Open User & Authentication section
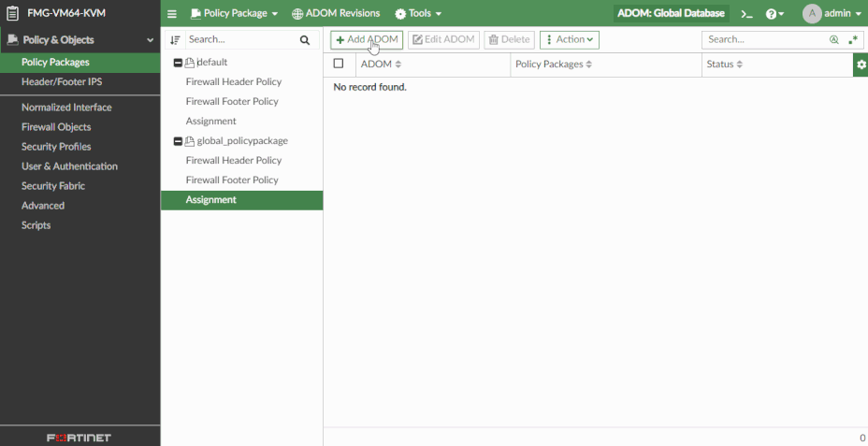Image resolution: width=868 pixels, height=446 pixels. pos(80,166)
